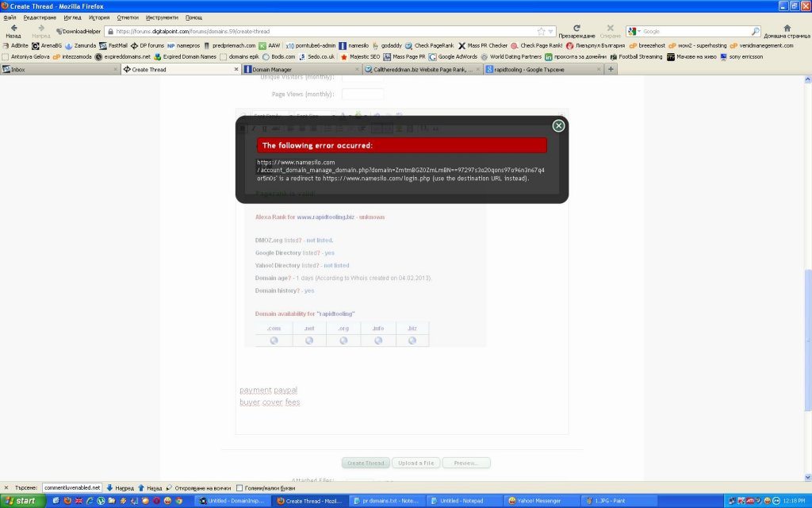Bookmark this page with the star icon
Screen dimensions: 812x508
[541, 32]
